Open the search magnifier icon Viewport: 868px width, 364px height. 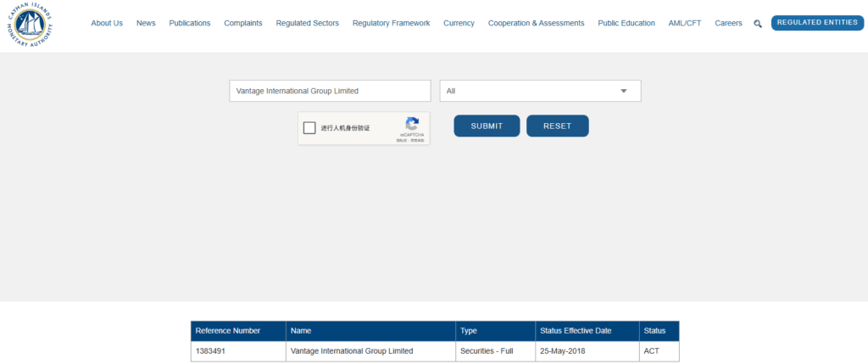(x=758, y=24)
